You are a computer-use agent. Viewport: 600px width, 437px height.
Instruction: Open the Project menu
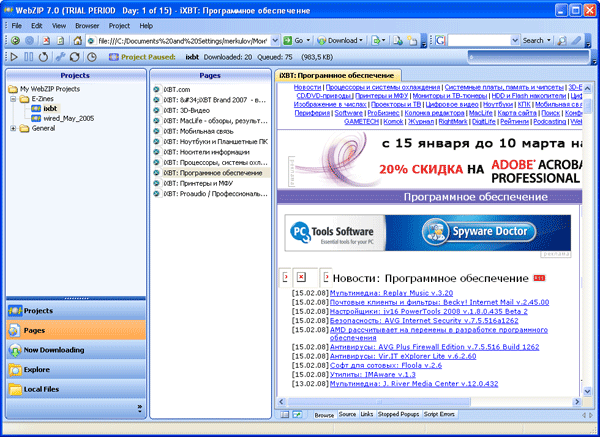pyautogui.click(x=119, y=26)
